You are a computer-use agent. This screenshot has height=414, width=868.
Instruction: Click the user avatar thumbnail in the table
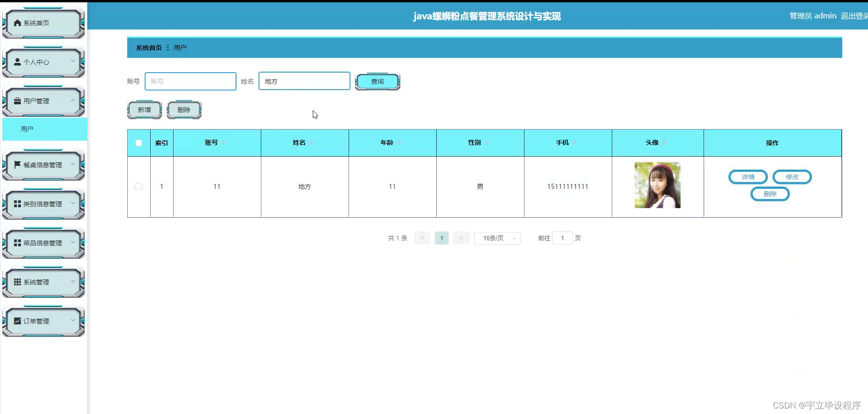point(657,185)
